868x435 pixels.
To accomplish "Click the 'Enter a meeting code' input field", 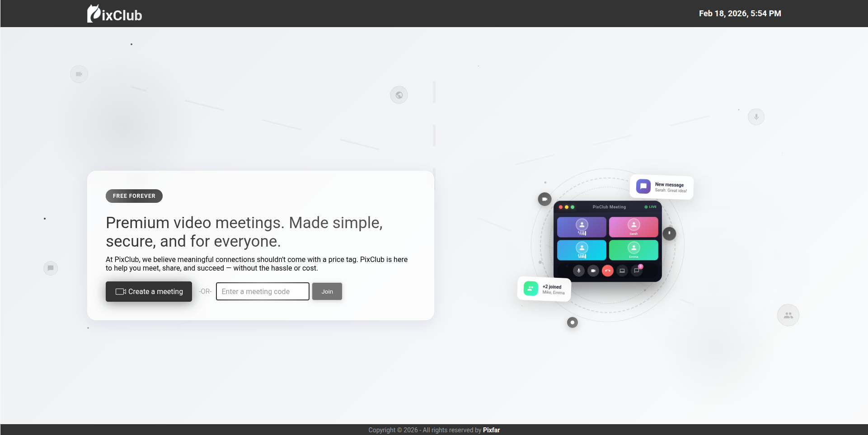I will [262, 291].
